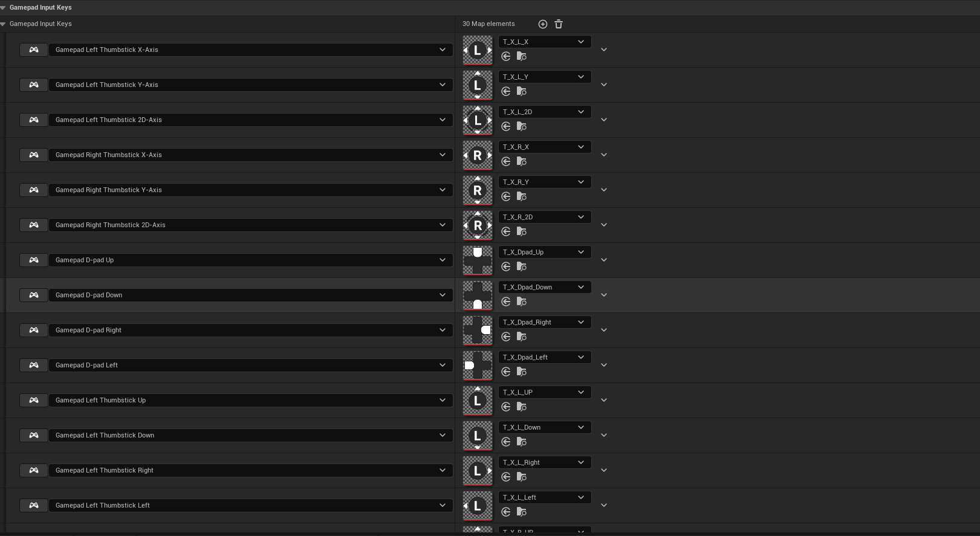Click gamepad key selector icon for D-pad Up
980x536 pixels.
tap(34, 260)
